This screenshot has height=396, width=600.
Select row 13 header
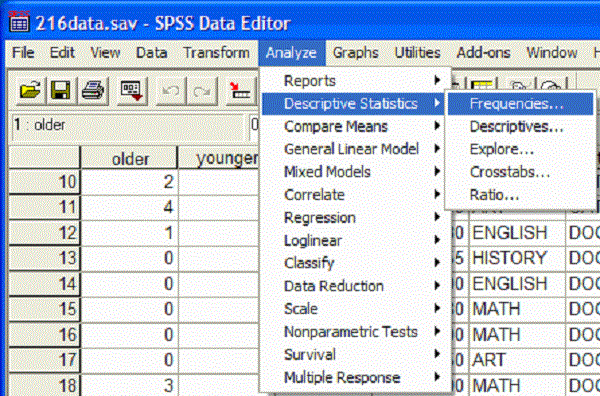(x=44, y=258)
